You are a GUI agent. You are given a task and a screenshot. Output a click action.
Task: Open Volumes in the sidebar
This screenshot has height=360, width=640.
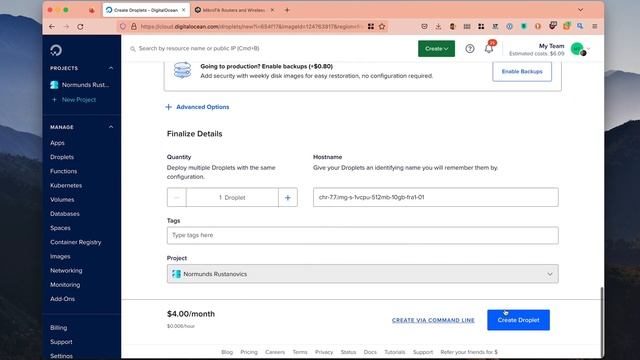pos(62,200)
